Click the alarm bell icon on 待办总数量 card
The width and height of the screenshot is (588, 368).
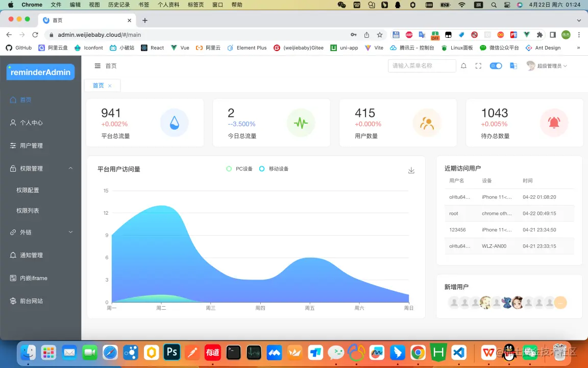tap(554, 123)
